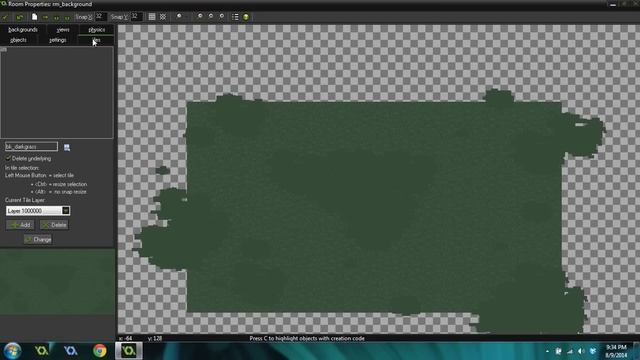Image resolution: width=640 pixels, height=360 pixels.
Task: Click the Snap Y value field
Action: (136, 17)
